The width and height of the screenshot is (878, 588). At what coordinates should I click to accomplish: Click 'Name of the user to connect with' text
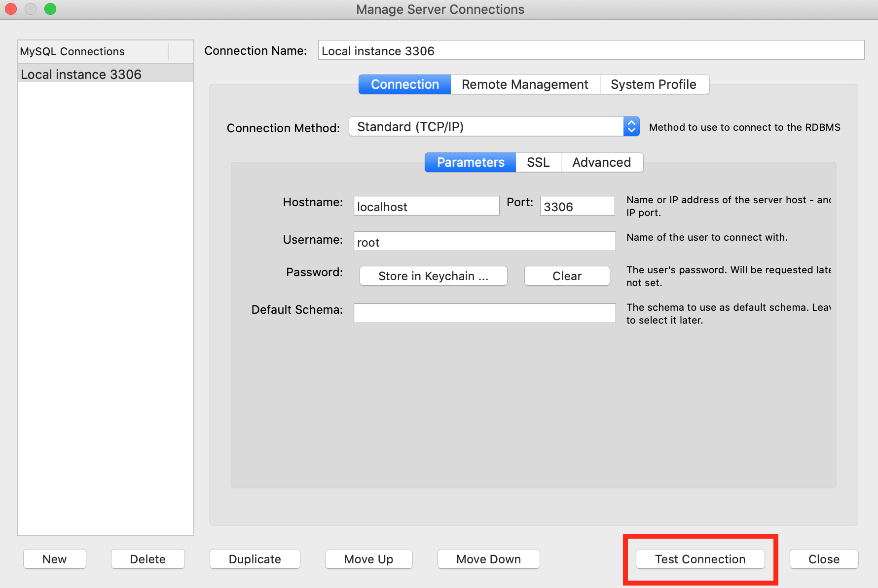click(x=707, y=237)
